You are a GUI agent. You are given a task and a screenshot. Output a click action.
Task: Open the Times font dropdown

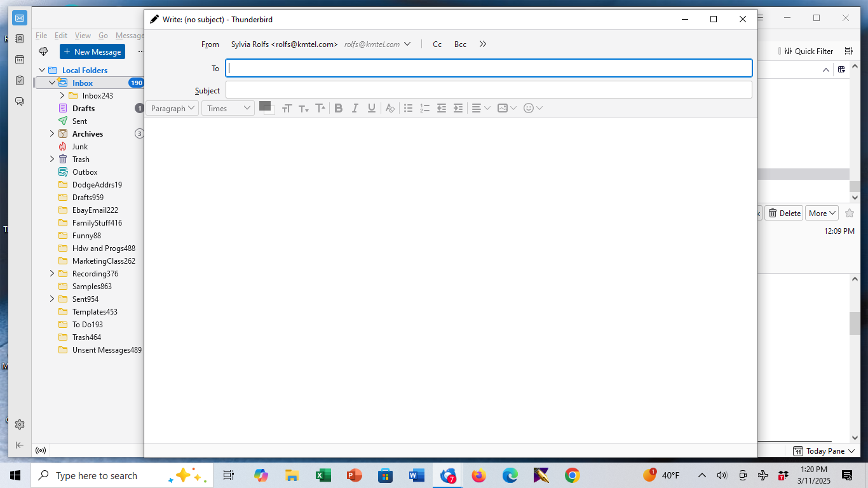point(228,109)
